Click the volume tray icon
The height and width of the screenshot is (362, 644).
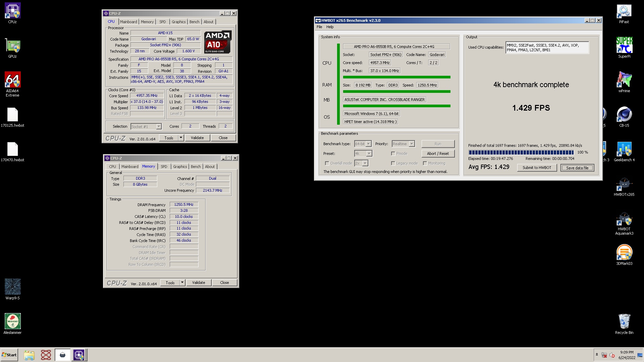[612, 355]
